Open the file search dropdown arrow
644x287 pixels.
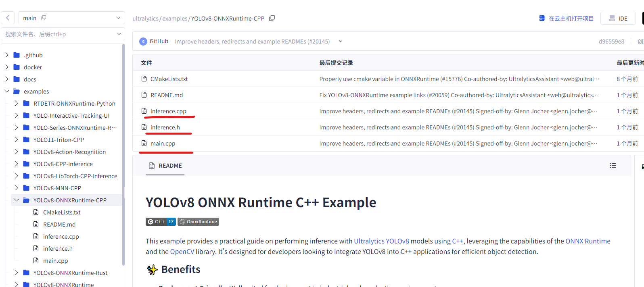[x=119, y=34]
